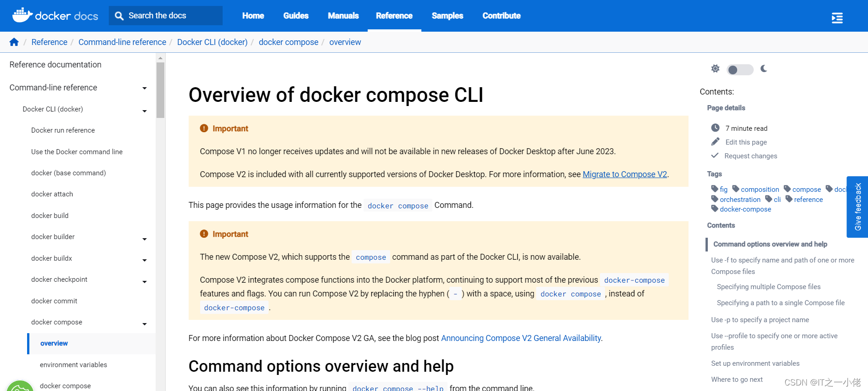Click the orchestration tag link
This screenshot has height=391, width=868.
coord(740,200)
